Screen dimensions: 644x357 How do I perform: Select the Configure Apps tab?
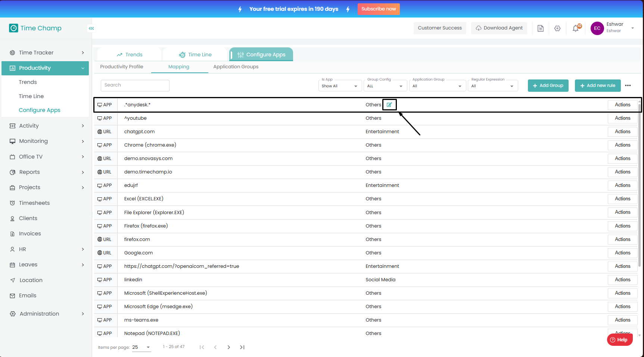(261, 54)
